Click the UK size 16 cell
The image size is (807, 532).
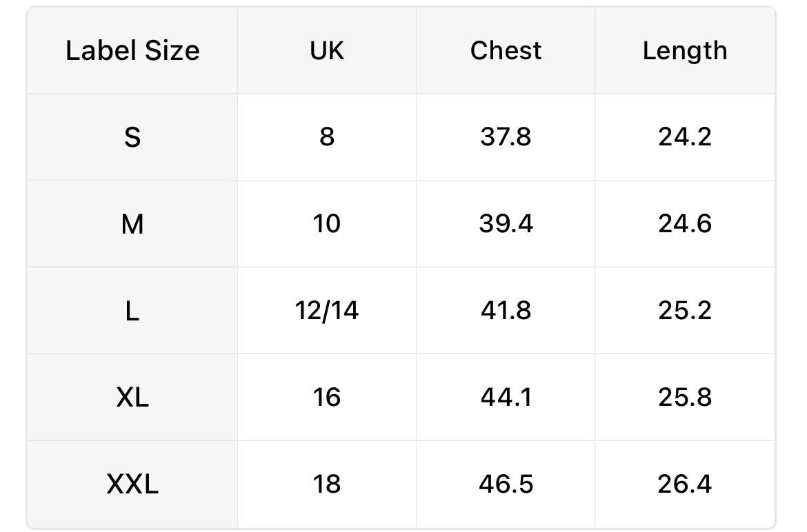point(327,398)
